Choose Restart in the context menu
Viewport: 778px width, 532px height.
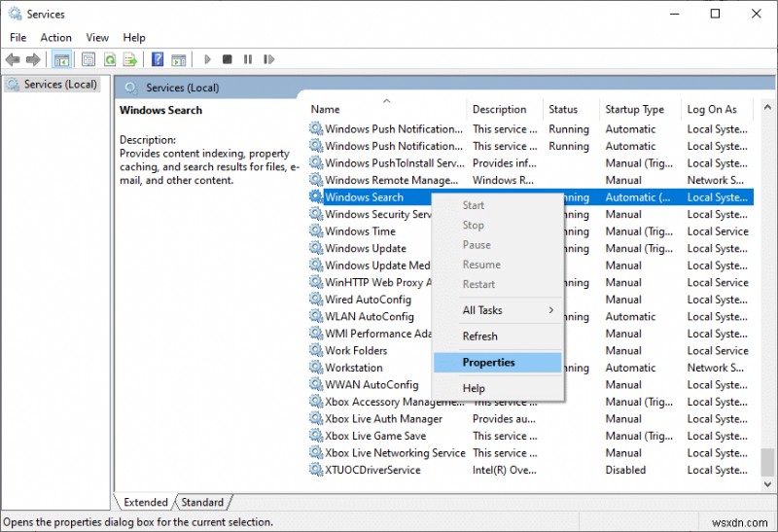(x=498, y=284)
